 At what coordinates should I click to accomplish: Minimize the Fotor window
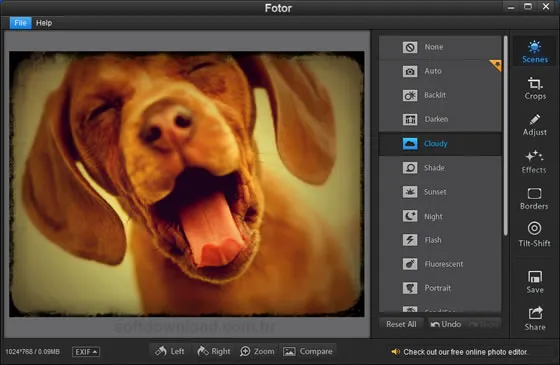(511, 7)
